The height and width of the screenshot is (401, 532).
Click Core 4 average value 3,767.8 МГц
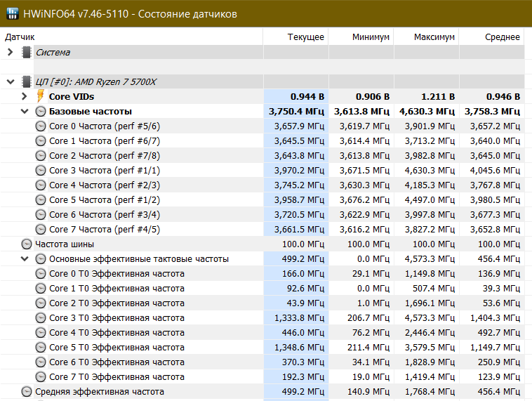point(495,185)
